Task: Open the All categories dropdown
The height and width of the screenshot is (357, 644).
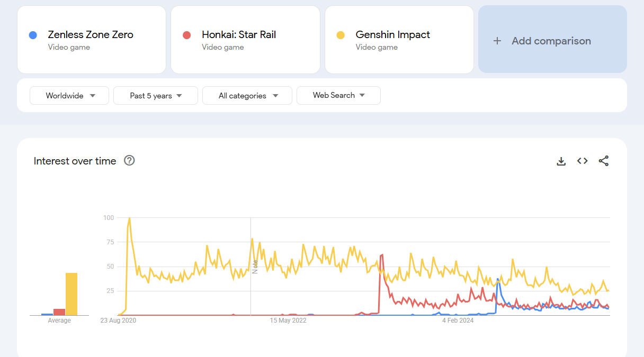Action: point(247,96)
